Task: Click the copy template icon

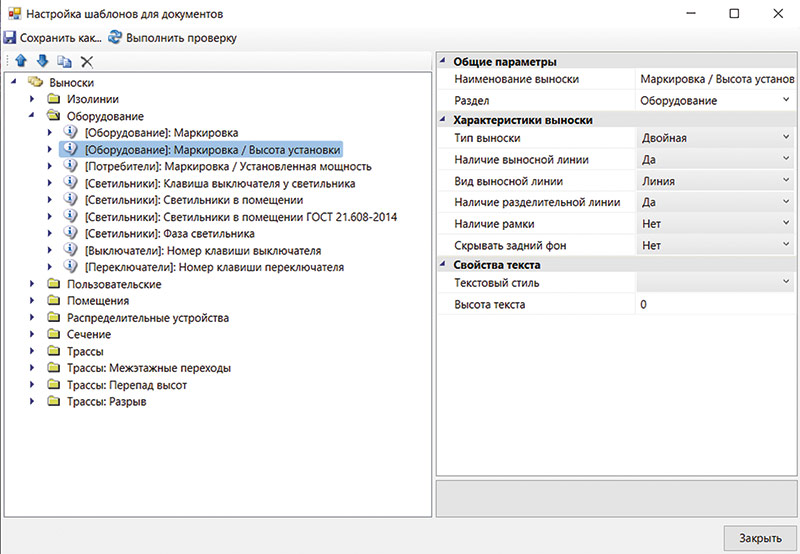Action: tap(64, 61)
